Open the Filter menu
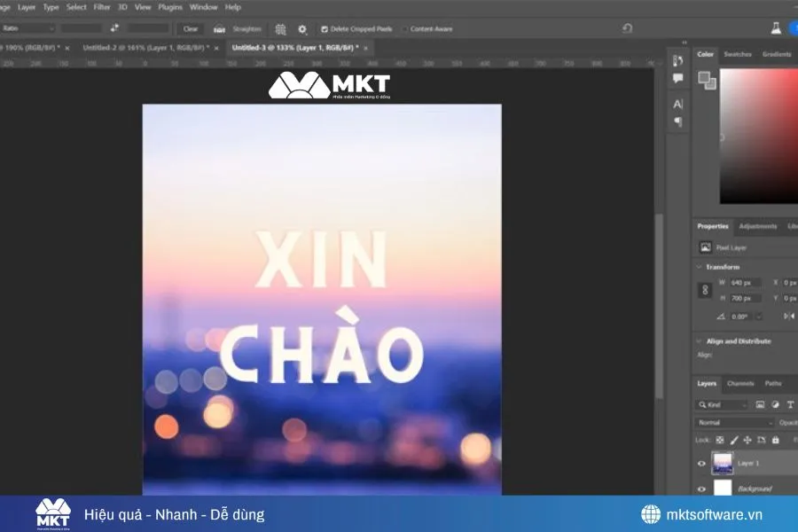This screenshot has height=532, width=798. (x=103, y=7)
